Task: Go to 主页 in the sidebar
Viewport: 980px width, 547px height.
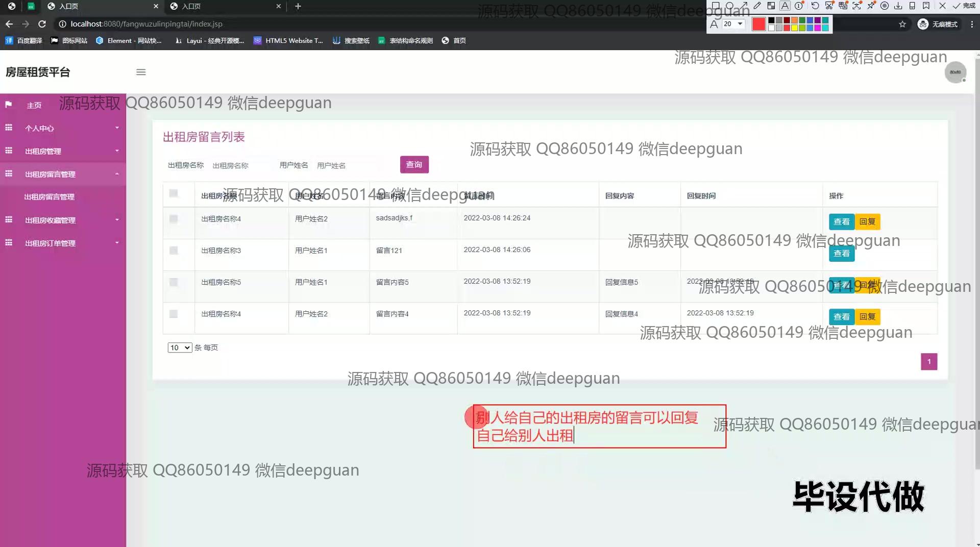Action: point(34,105)
